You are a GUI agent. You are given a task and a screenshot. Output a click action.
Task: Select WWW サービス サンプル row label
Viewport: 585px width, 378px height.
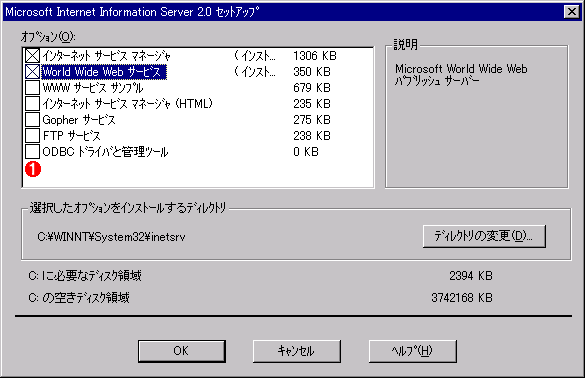click(x=93, y=88)
